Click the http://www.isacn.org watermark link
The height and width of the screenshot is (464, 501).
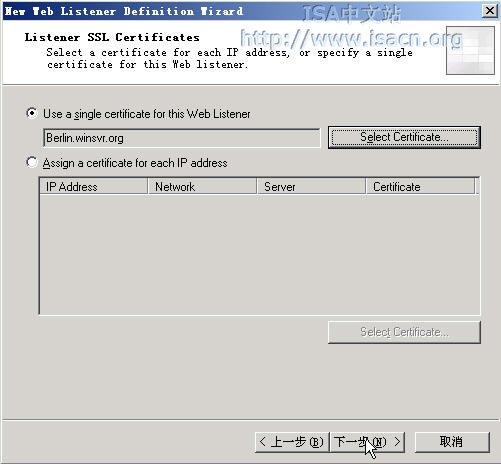[351, 39]
